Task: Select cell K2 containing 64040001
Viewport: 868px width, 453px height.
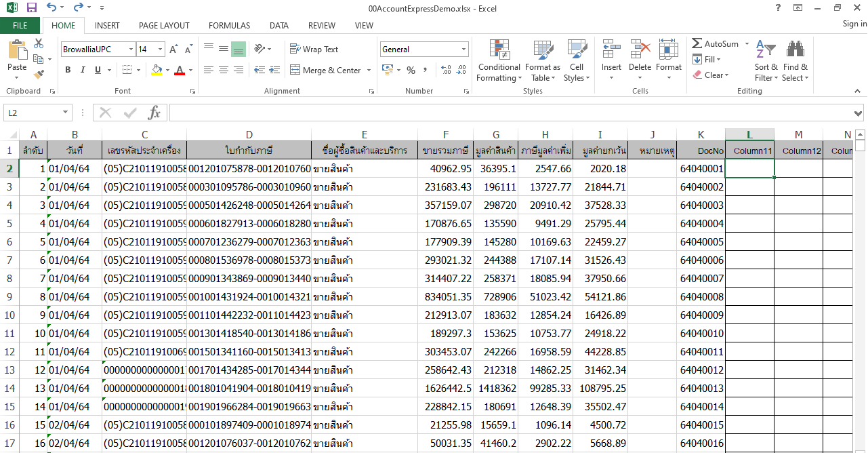Action: (x=701, y=168)
